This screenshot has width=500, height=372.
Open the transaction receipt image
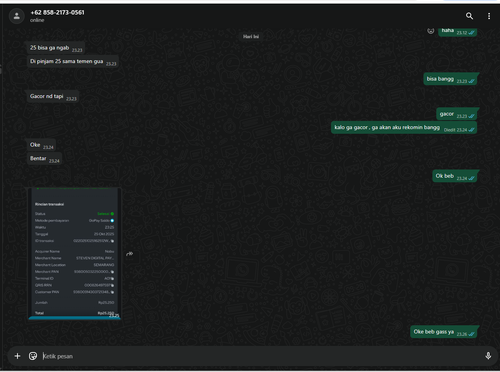tap(74, 253)
